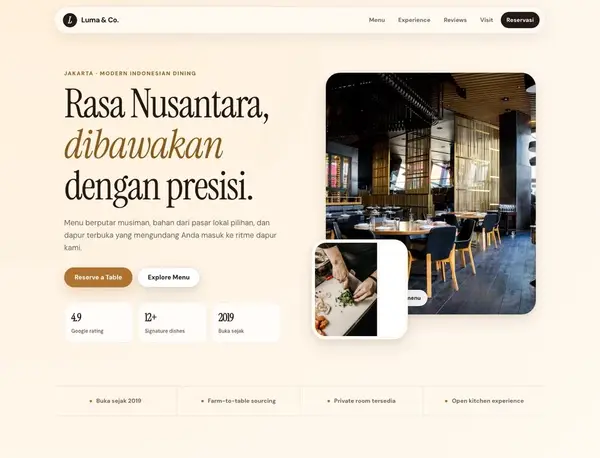Click the Menu berputar musiman description paragraph

(x=170, y=235)
